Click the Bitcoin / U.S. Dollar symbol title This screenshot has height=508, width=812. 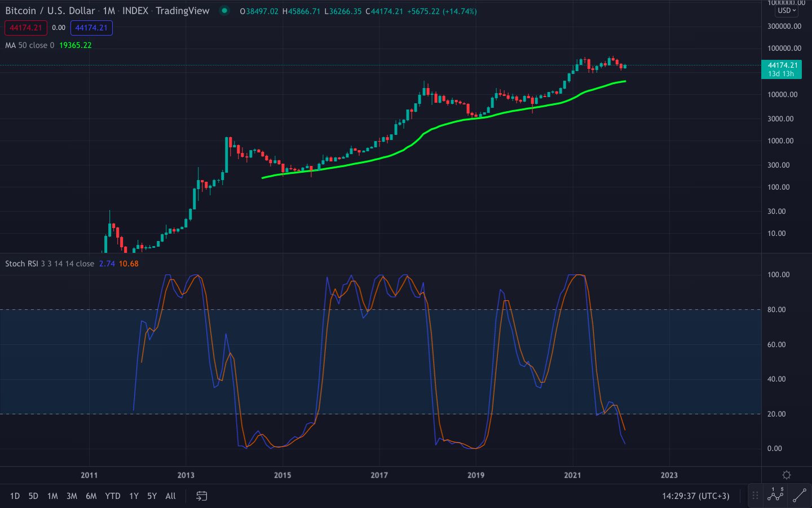[50, 11]
